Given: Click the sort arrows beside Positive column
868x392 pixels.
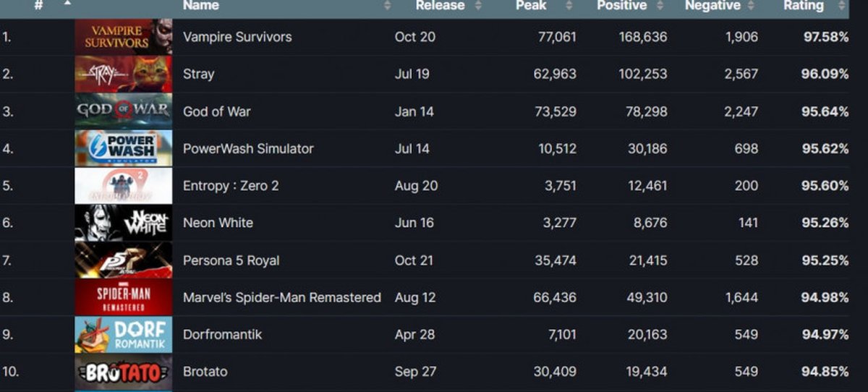Looking at the screenshot, I should pyautogui.click(x=661, y=6).
